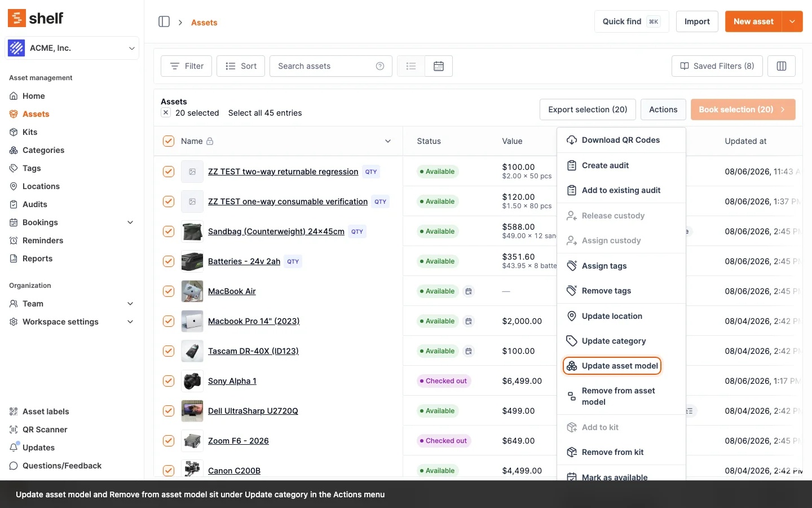Click MacBook Air booking calendar icon
The width and height of the screenshot is (812, 508).
469,291
